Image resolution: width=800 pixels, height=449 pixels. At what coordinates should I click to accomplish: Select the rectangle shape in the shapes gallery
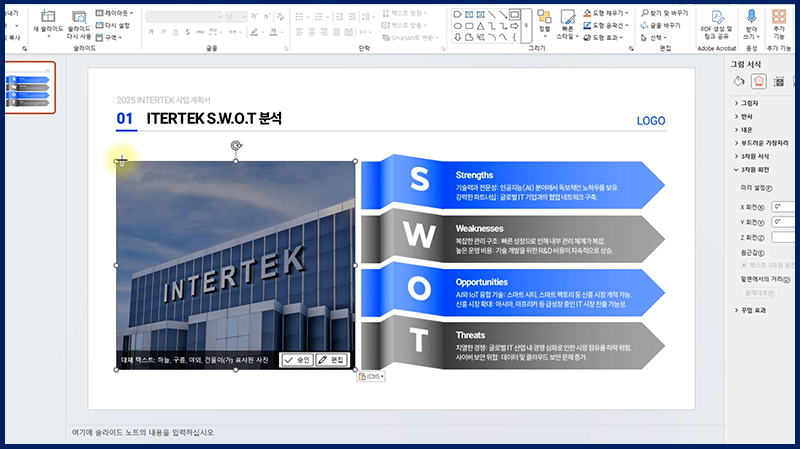515,14
